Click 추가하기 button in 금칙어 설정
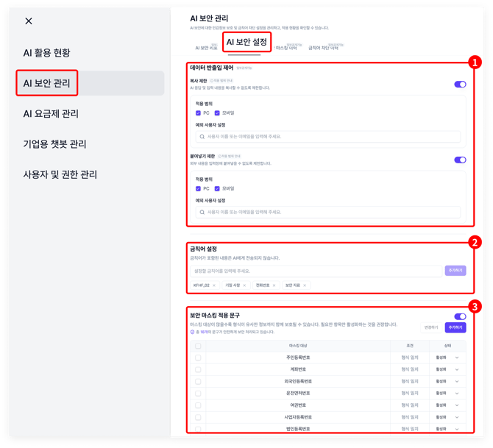 pos(455,271)
